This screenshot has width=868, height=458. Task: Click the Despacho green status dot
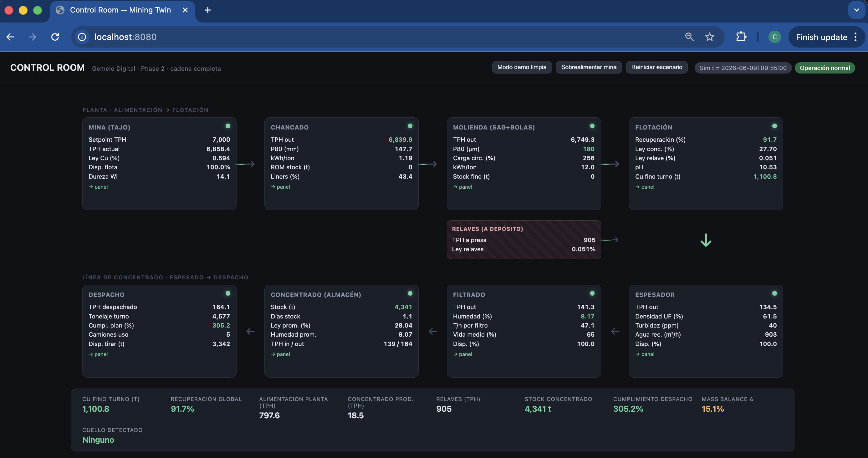(x=228, y=293)
